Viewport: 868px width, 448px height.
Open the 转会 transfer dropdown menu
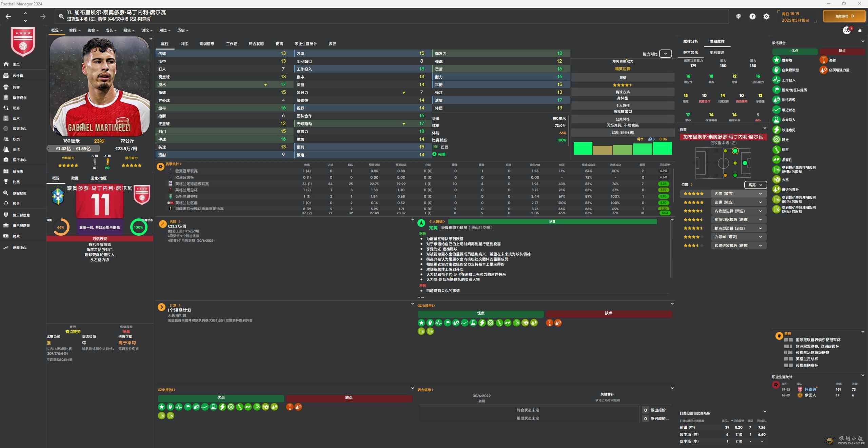tap(93, 30)
